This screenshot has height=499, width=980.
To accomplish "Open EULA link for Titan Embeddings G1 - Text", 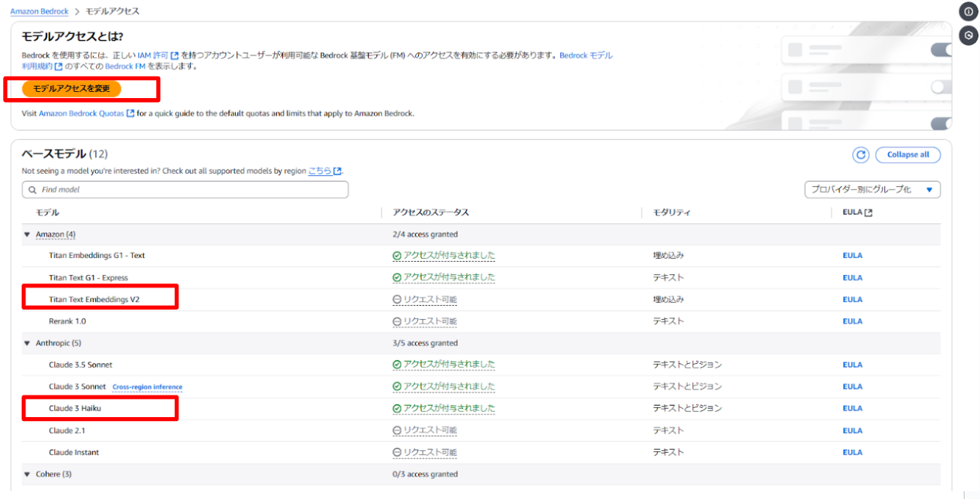I will (x=852, y=256).
